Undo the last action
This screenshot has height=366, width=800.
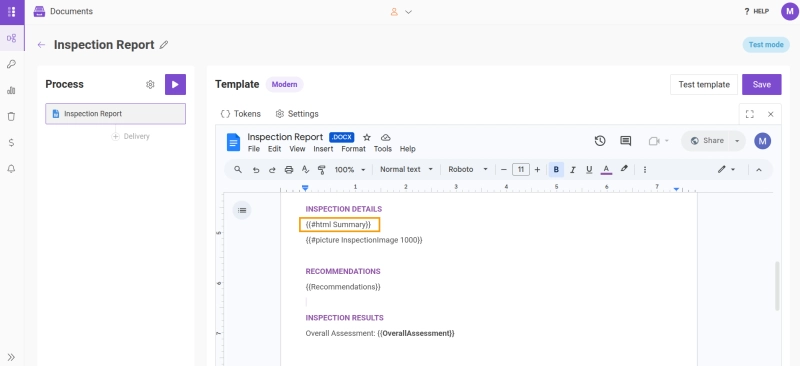coord(256,169)
